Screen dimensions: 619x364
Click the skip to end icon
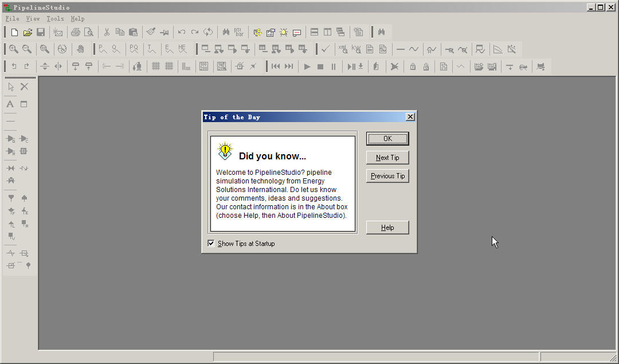[x=289, y=66]
